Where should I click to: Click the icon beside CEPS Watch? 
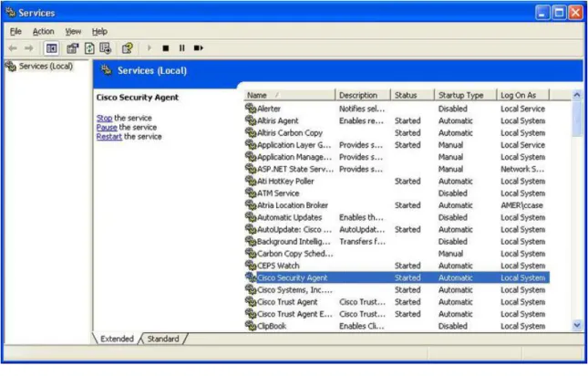tap(250, 266)
